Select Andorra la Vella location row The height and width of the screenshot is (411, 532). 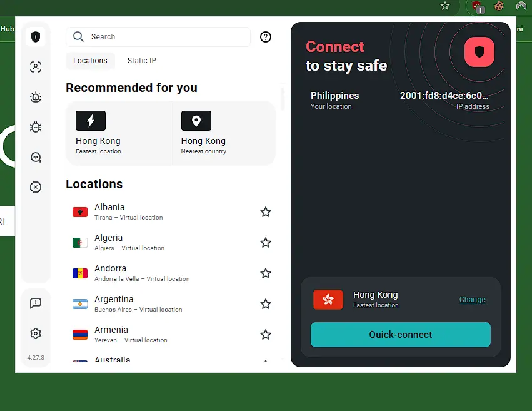click(x=171, y=273)
